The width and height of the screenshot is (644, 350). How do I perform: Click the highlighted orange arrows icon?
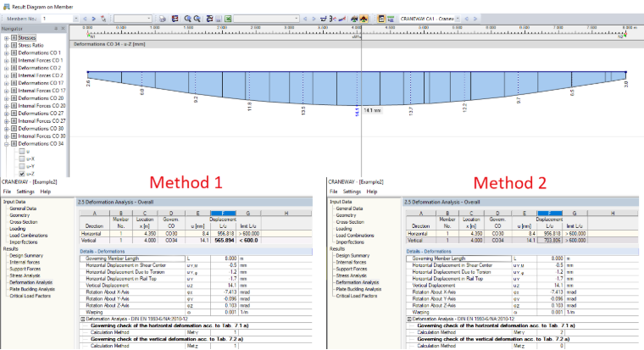364,19
